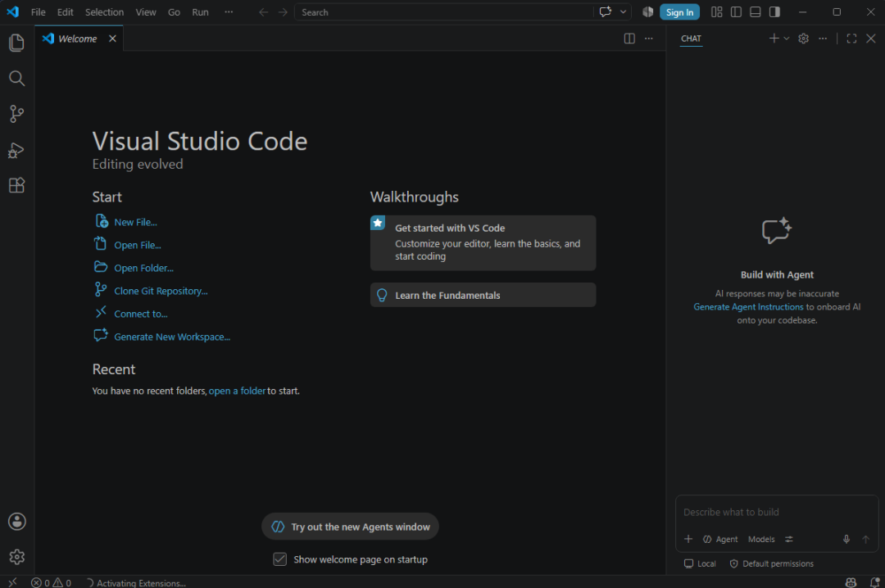This screenshot has height=588, width=885.
Task: Open the Local session target picker
Action: click(x=700, y=563)
